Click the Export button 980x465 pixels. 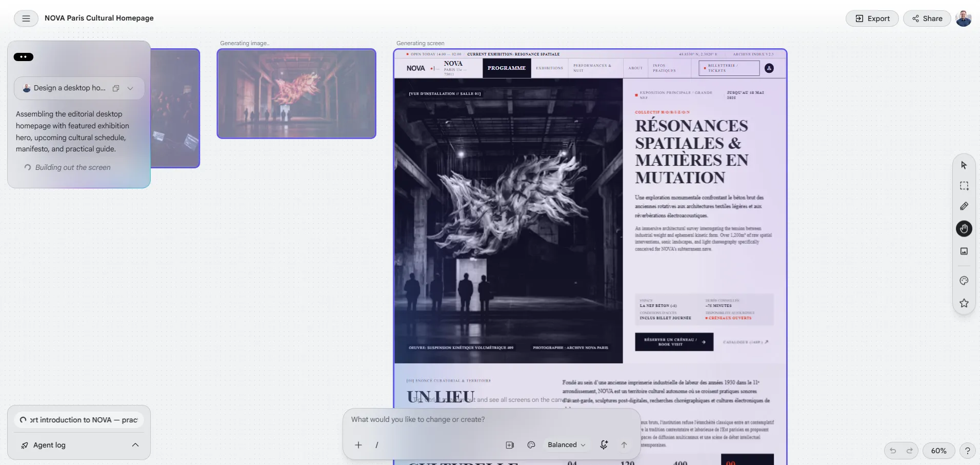pyautogui.click(x=872, y=18)
